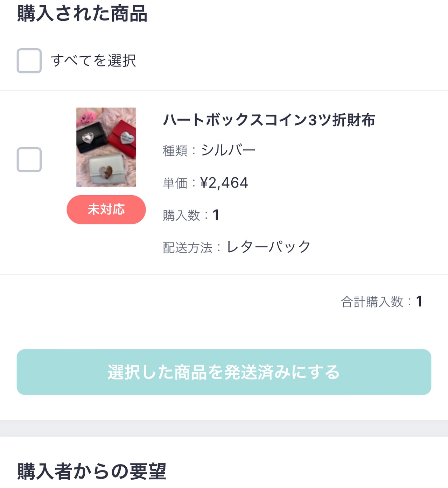The image size is (448, 488).
Task: Click the red 未対応 status badge
Action: [x=106, y=210]
